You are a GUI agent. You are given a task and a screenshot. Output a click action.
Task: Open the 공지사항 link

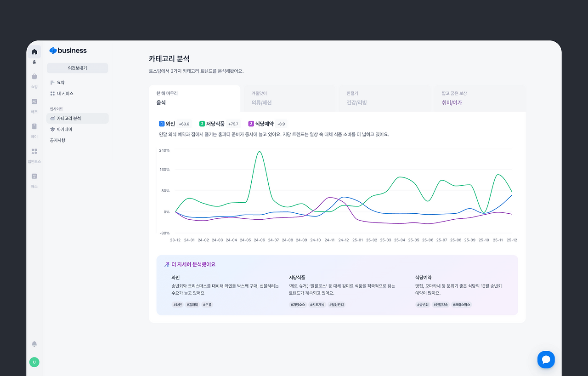[57, 140]
